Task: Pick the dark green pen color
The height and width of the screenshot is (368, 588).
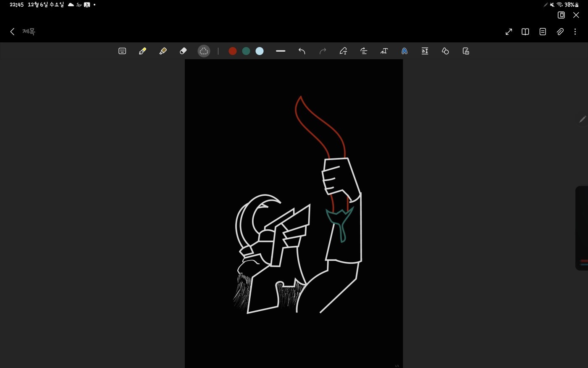Action: pyautogui.click(x=246, y=51)
